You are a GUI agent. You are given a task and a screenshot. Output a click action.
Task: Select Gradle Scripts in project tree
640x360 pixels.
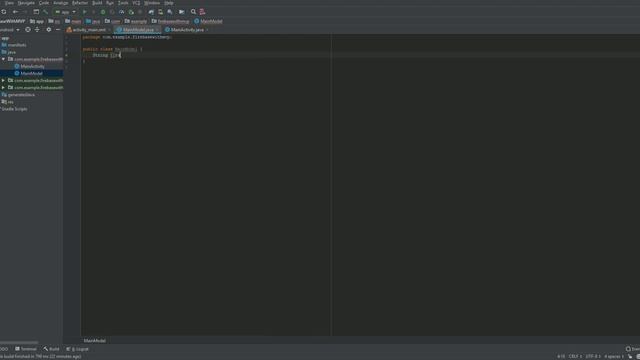point(15,109)
